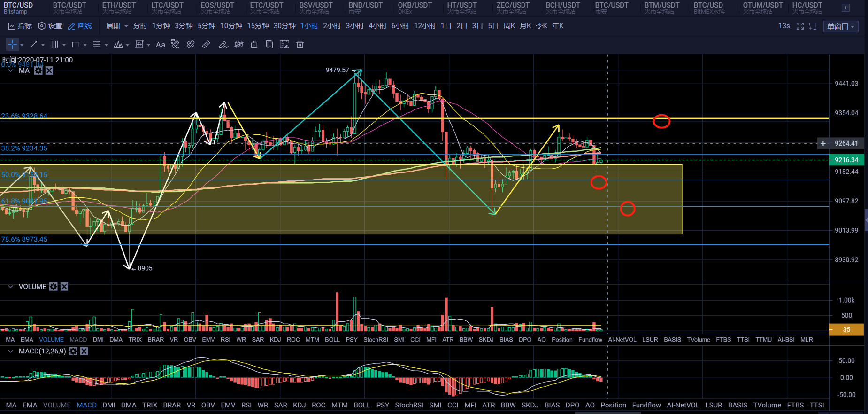Open the wave pattern tool dropdown arrow
The image size is (868, 414).
coord(127,45)
